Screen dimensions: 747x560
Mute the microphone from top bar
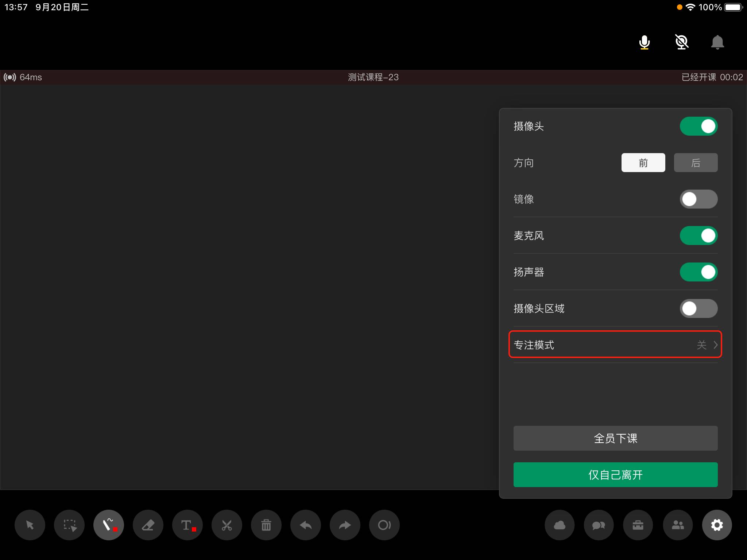(x=645, y=42)
